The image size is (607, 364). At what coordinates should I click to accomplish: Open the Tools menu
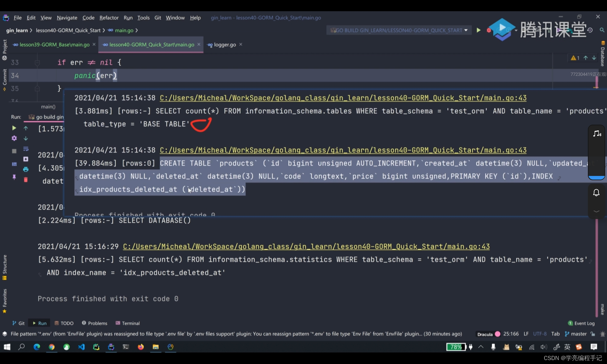143,18
